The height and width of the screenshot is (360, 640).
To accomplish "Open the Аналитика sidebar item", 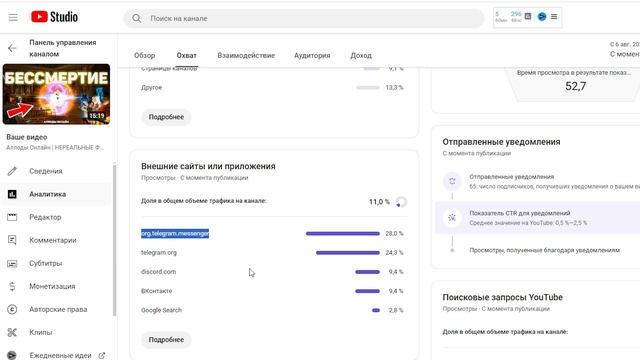I will pyautogui.click(x=56, y=194).
